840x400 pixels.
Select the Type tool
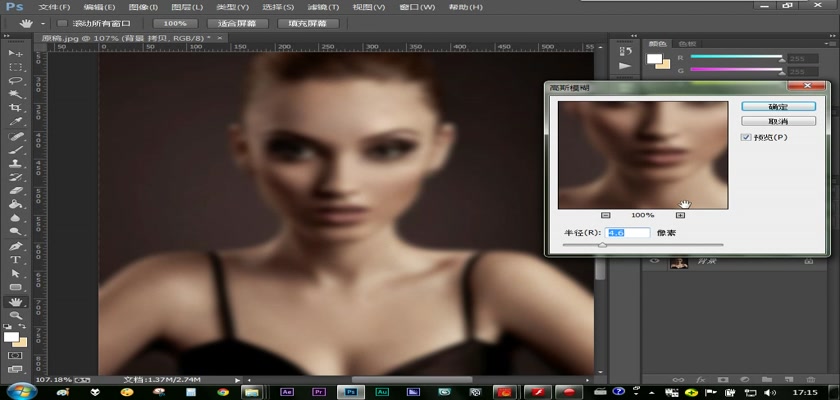(x=16, y=260)
